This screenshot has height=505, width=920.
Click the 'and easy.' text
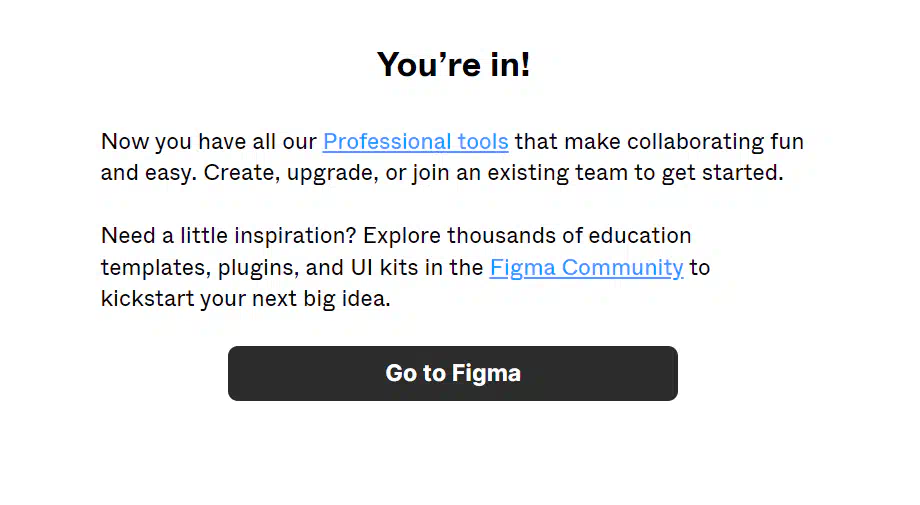(149, 173)
